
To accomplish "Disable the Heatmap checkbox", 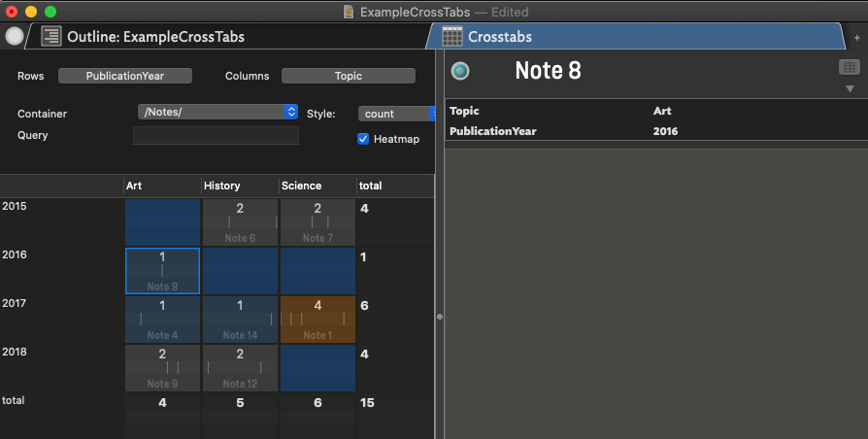I will pyautogui.click(x=363, y=139).
